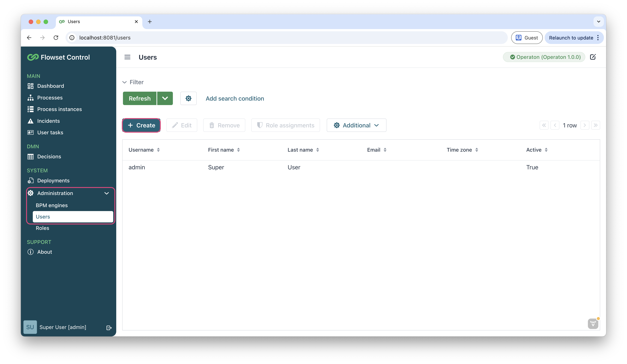
Task: Click the hamburger menu icon beside Users
Action: (127, 57)
